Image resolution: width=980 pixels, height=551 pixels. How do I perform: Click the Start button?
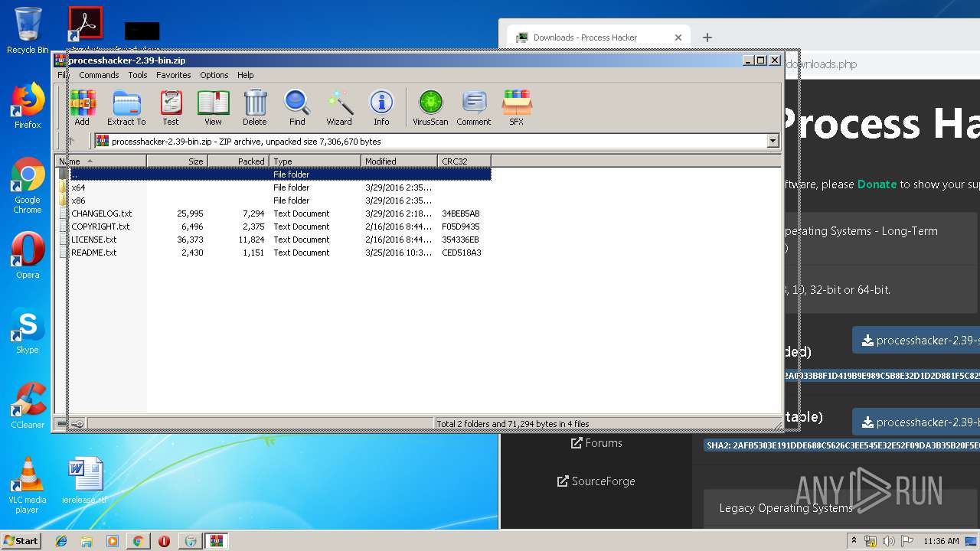(21, 540)
